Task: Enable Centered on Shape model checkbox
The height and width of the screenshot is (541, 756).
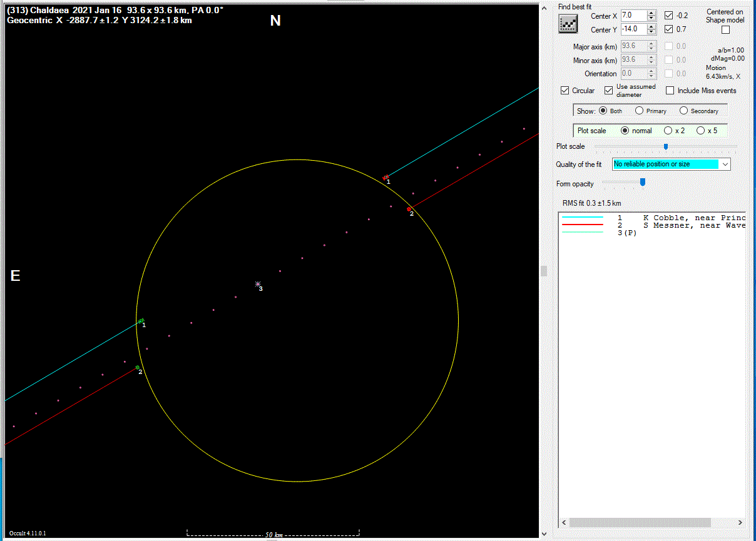Action: [x=725, y=29]
